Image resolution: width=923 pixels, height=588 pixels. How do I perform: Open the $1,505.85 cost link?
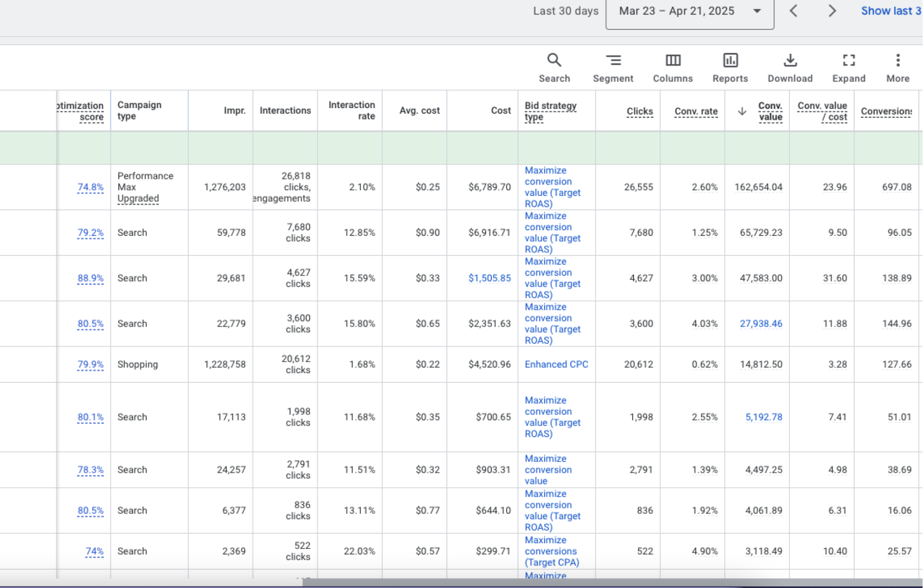pyautogui.click(x=489, y=278)
